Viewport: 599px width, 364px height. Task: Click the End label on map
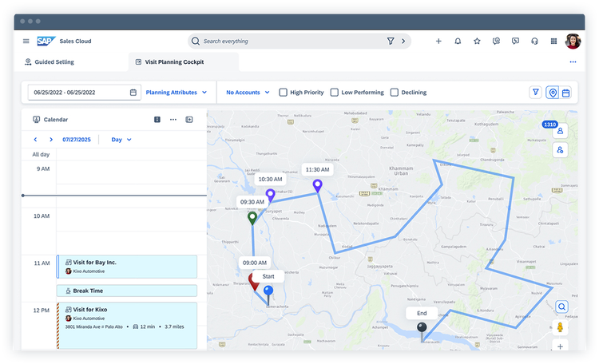[422, 313]
